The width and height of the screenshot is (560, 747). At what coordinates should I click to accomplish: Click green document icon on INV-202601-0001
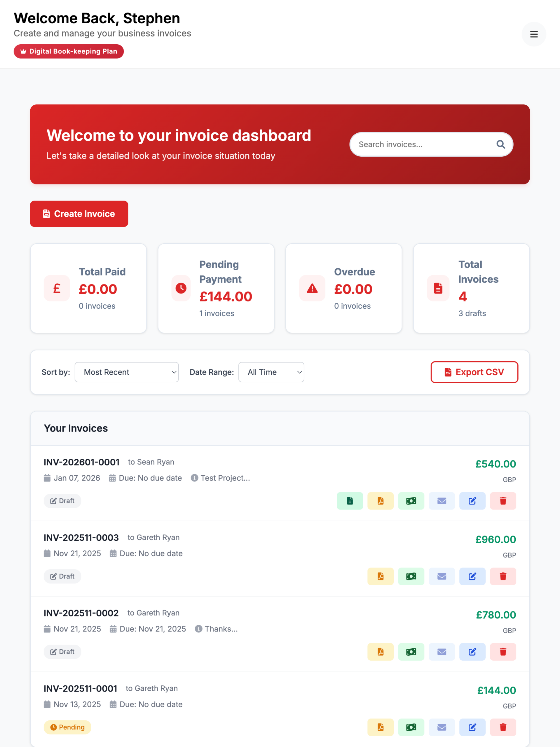pos(350,501)
